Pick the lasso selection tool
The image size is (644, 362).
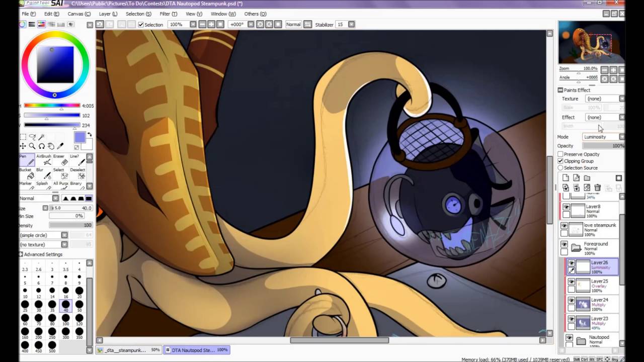[x=32, y=137]
